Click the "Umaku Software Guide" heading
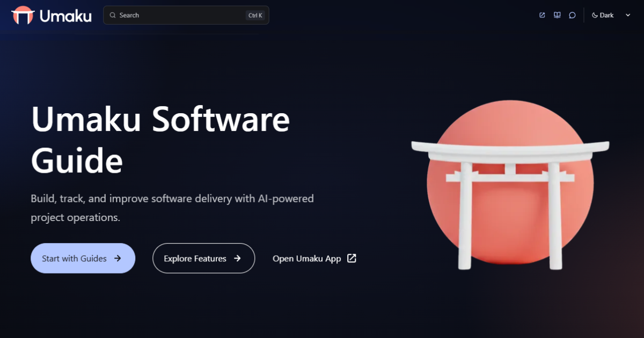 pos(160,139)
